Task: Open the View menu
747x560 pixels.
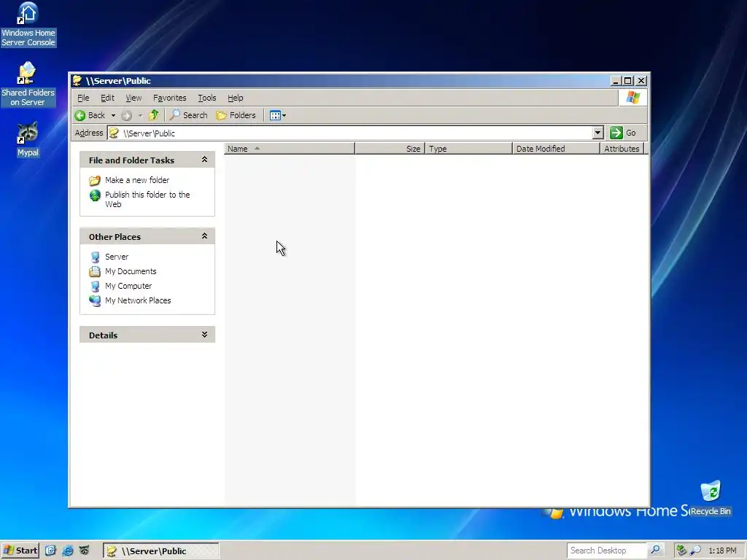Action: [x=133, y=98]
